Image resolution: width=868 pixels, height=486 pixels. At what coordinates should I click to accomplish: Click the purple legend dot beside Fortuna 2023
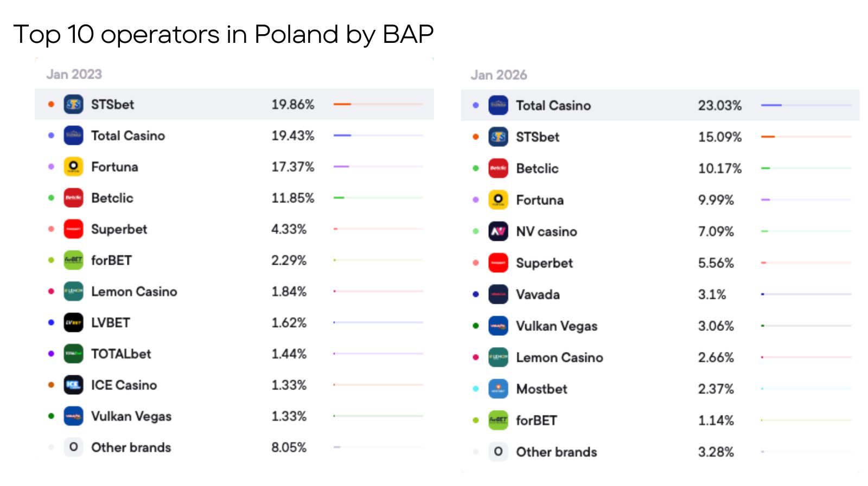pos(51,167)
